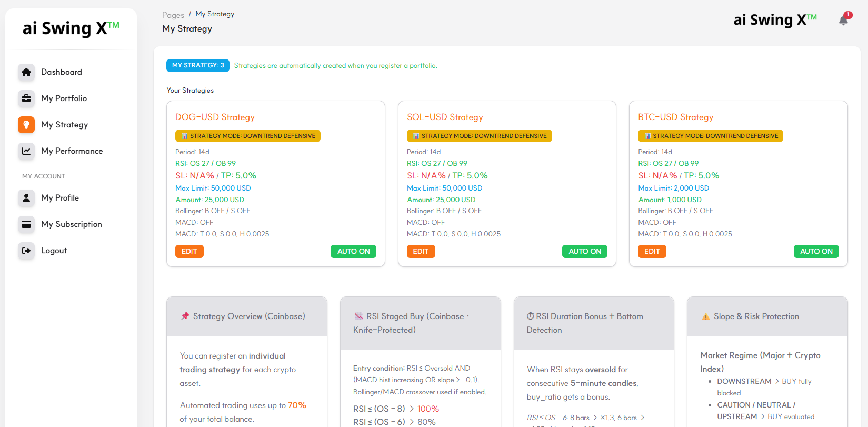Go to My Subscription page
Screen dimensions: 868x427
click(72, 224)
